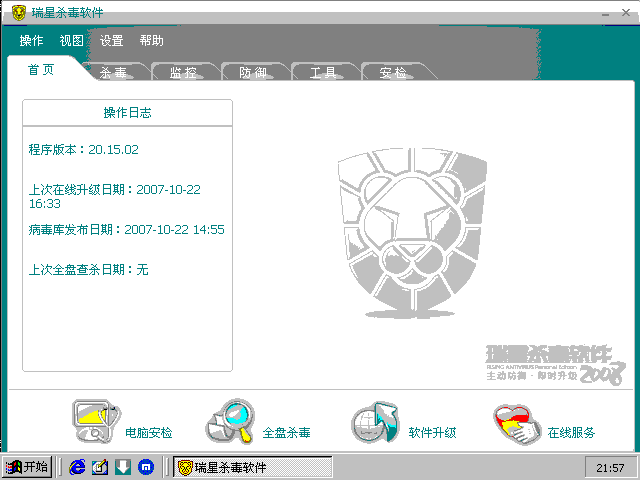This screenshot has width=640, height=480.
Task: Click the 软件升级 globe arrow icon
Action: coord(375,422)
